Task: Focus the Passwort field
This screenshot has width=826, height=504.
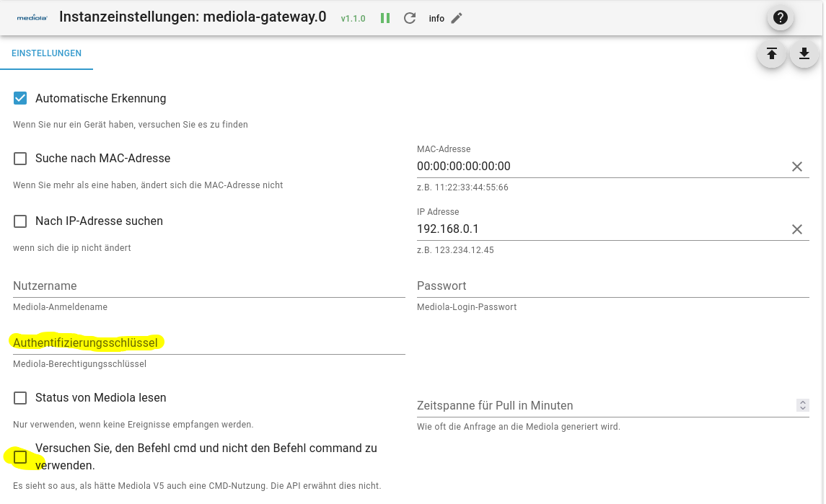Action: (x=612, y=286)
